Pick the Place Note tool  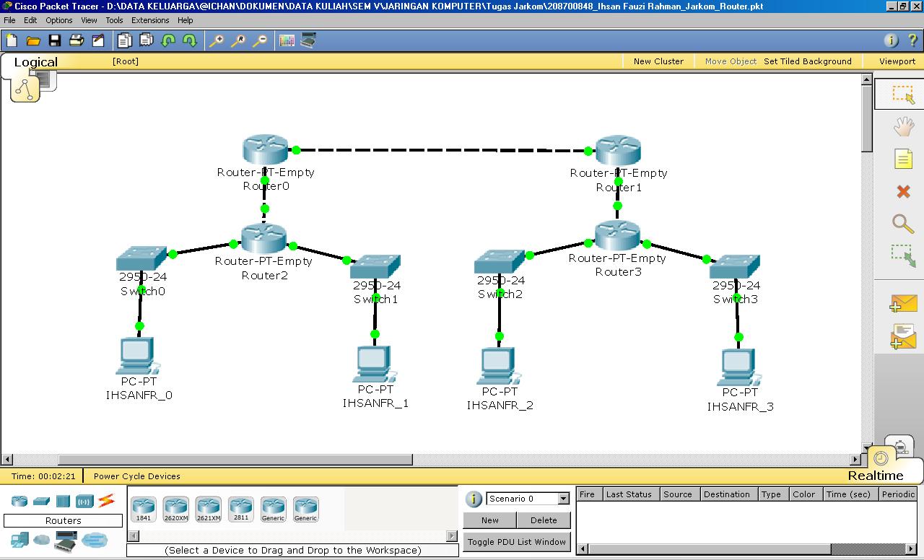click(903, 159)
